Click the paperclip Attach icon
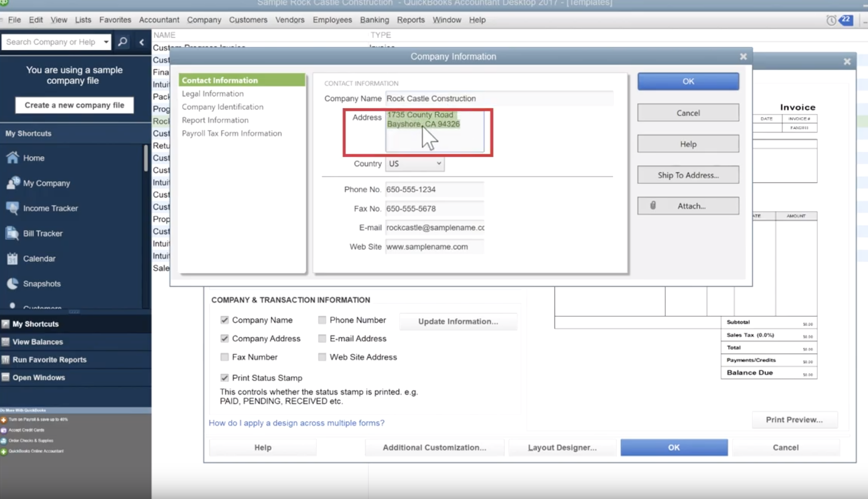Screen dimensions: 868x499 click(x=653, y=205)
